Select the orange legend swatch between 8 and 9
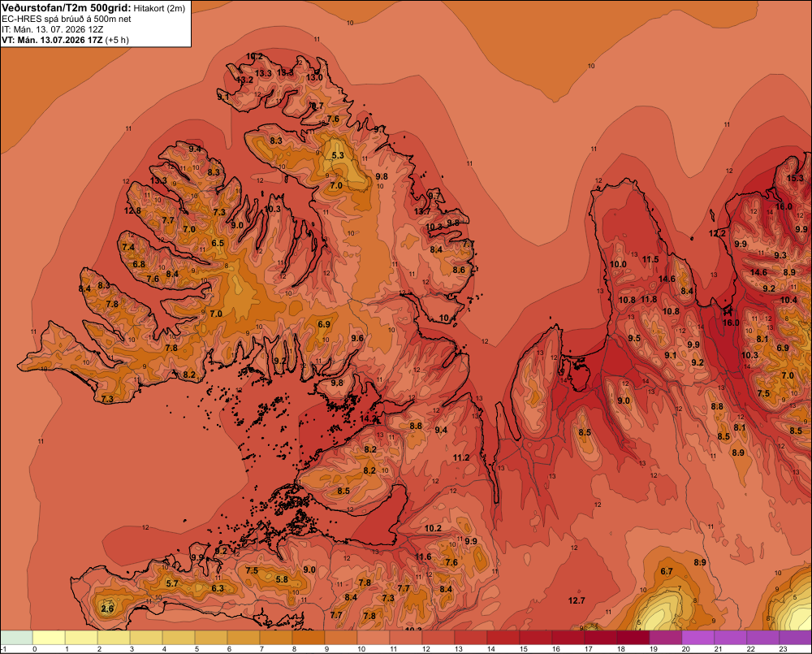The width and height of the screenshot is (812, 654). pos(308,638)
